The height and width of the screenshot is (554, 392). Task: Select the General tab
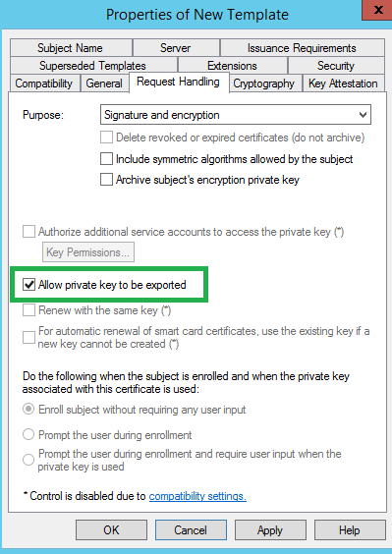click(104, 83)
